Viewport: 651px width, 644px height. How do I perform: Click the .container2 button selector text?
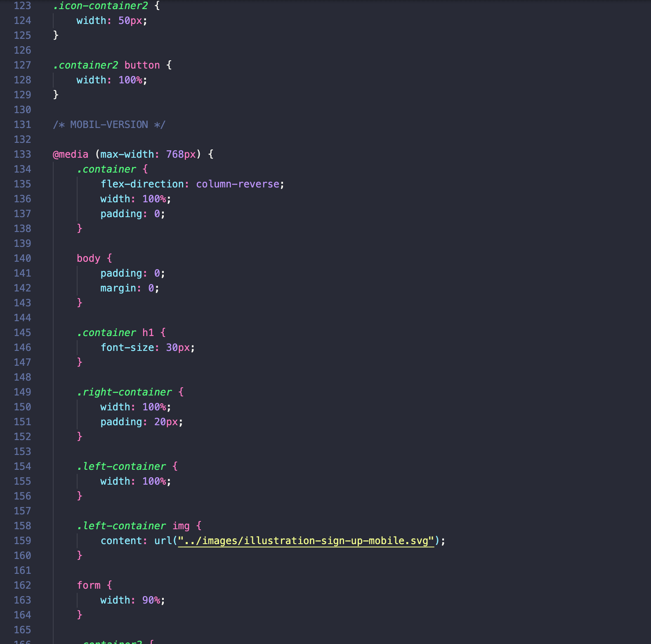coord(106,65)
